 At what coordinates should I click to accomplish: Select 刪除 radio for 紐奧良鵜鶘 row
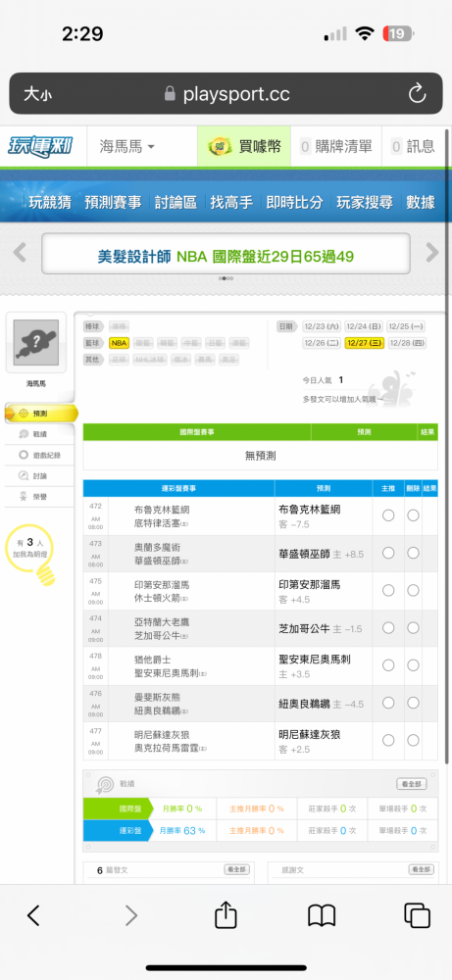[413, 703]
